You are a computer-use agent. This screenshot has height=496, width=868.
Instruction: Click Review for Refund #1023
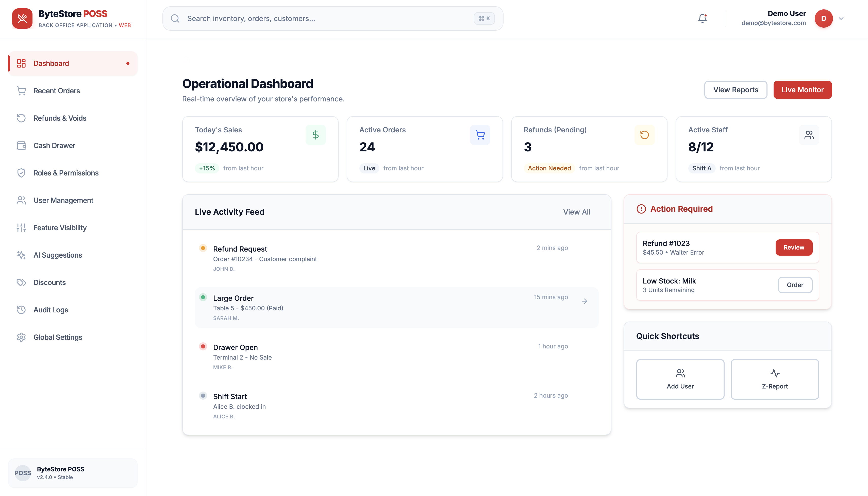[x=794, y=247]
